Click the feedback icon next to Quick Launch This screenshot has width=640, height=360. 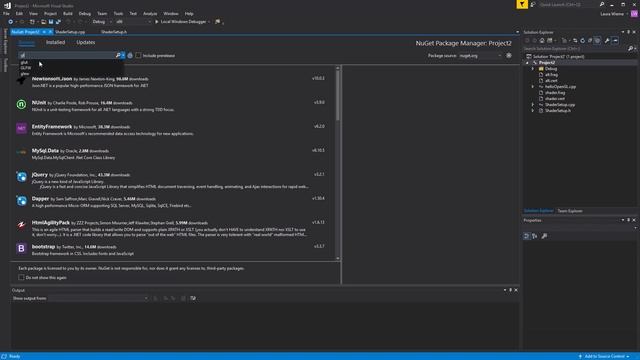point(533,4)
